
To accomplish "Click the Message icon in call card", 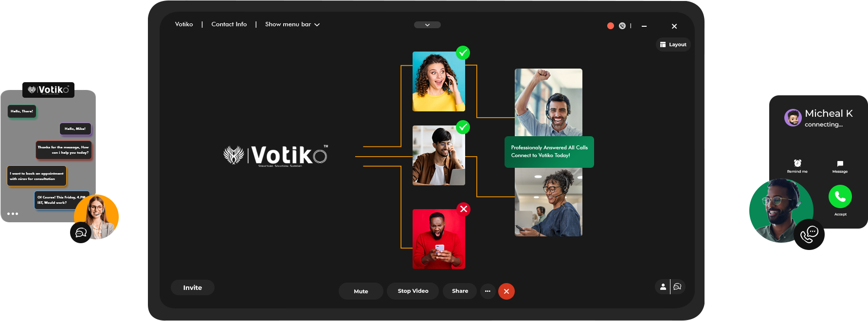I will pos(840,163).
